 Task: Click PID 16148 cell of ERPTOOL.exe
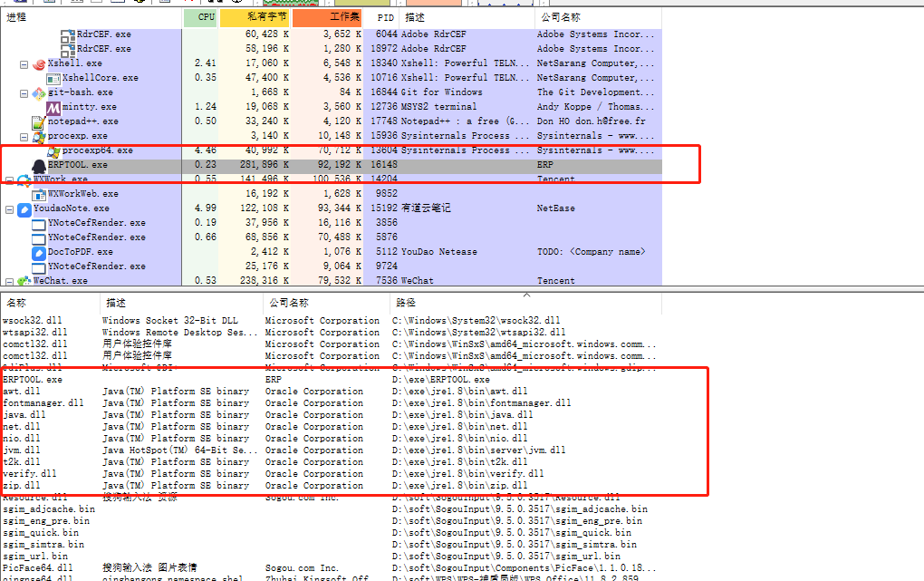(383, 165)
